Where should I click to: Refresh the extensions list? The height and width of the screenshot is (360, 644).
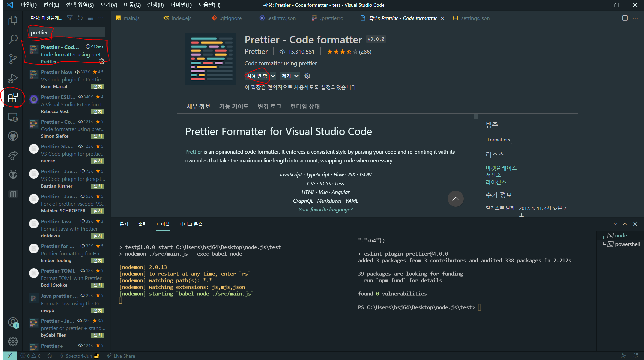80,18
